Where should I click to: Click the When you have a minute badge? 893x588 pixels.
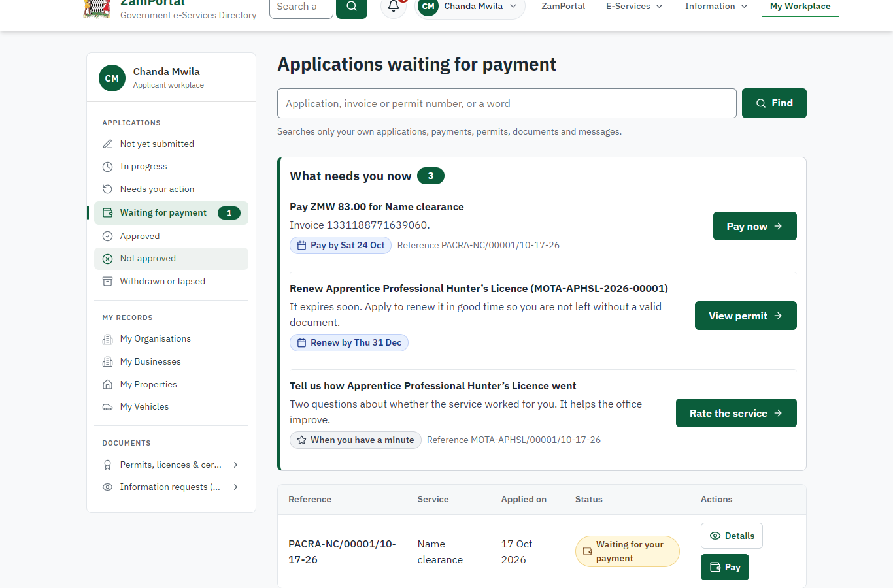click(x=356, y=440)
